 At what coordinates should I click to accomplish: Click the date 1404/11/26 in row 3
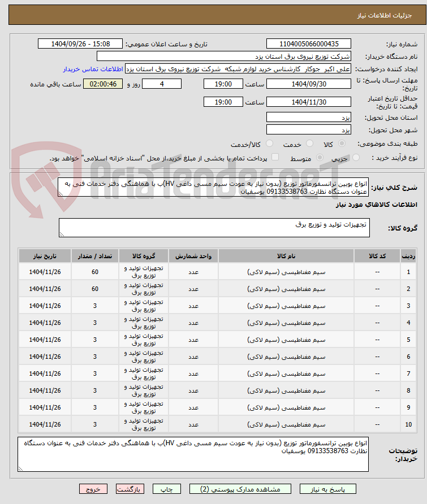[45, 306]
